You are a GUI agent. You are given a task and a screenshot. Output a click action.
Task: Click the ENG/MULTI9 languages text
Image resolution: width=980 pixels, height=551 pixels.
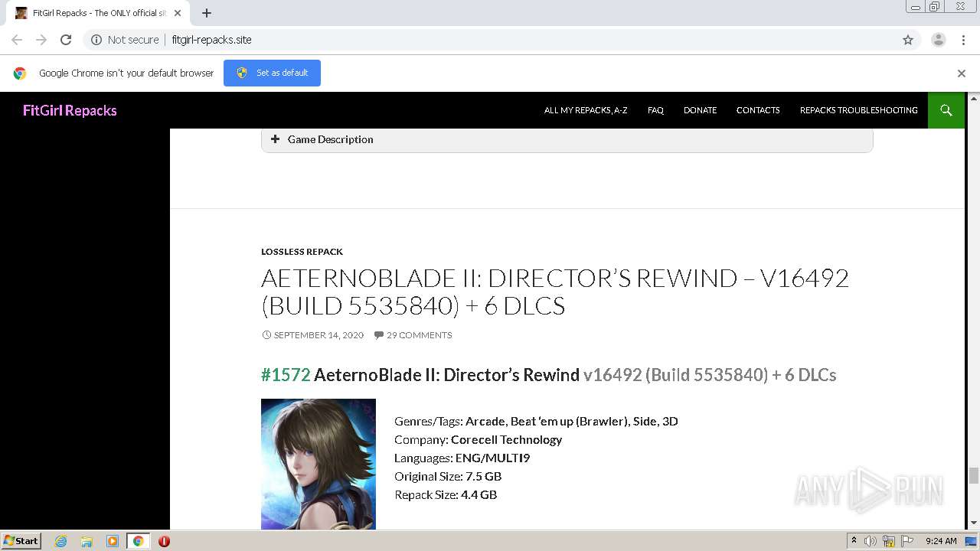coord(492,458)
